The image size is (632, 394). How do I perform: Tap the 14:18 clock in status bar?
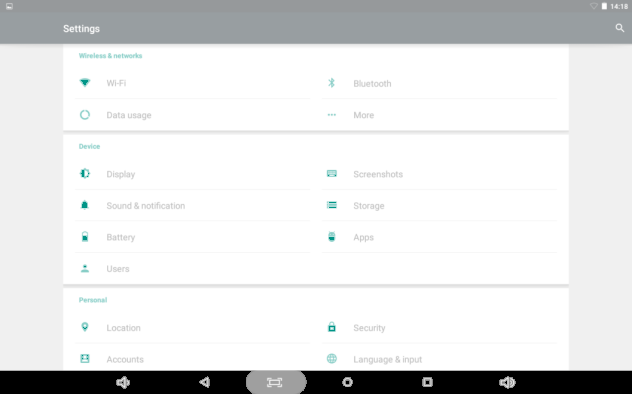pos(619,6)
